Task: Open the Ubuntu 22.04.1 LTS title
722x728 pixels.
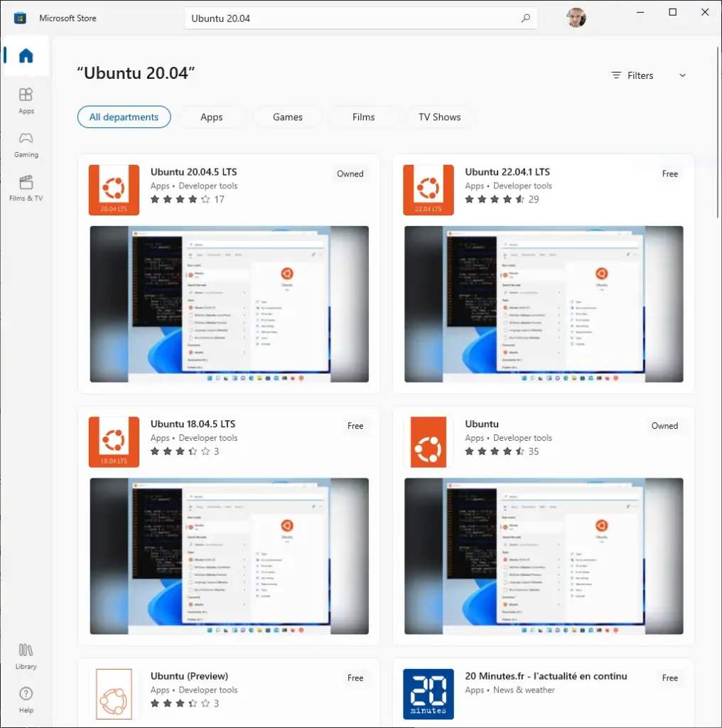Action: 507,172
